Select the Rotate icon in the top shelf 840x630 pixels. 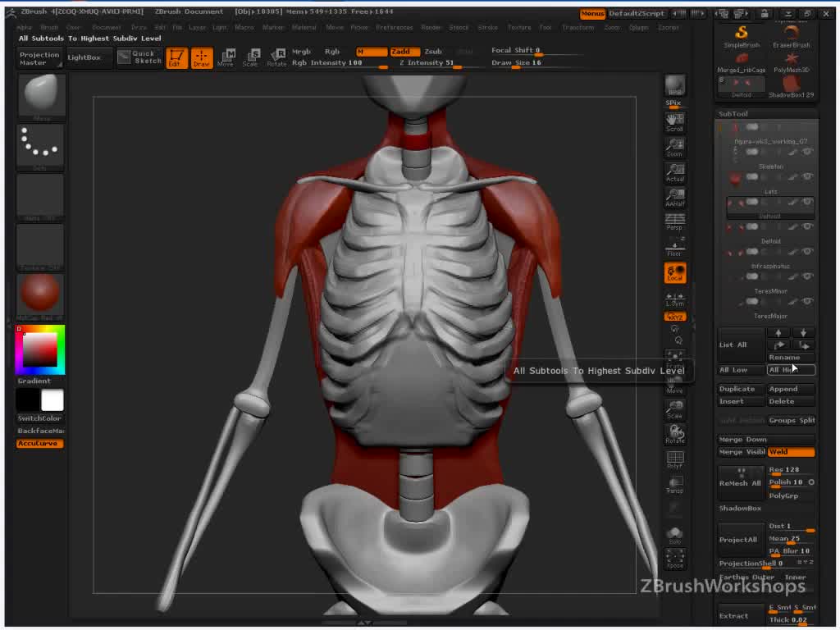tap(276, 58)
